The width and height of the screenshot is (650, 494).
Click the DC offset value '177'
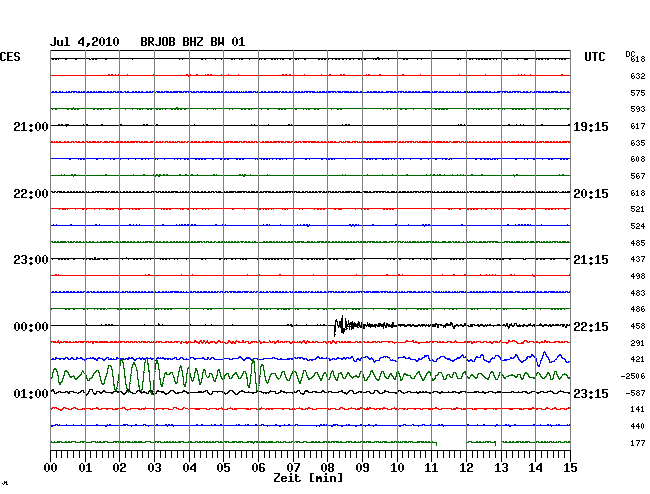click(638, 443)
